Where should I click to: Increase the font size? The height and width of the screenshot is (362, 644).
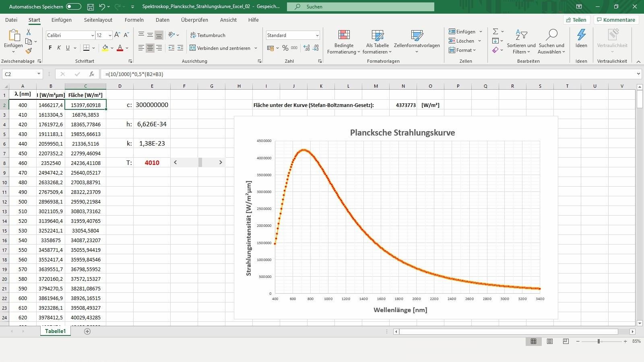click(117, 35)
